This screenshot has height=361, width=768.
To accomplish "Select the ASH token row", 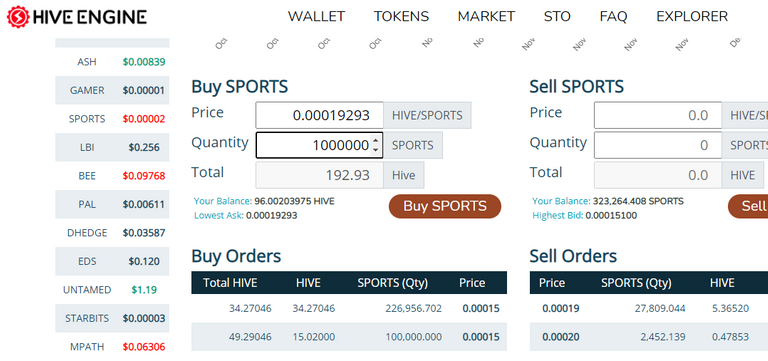I will pos(112,62).
